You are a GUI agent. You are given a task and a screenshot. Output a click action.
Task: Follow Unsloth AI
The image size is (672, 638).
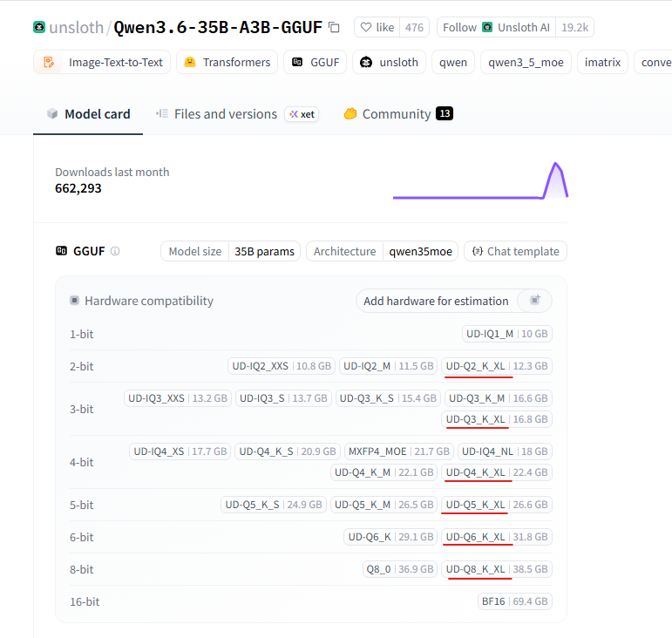(x=496, y=27)
